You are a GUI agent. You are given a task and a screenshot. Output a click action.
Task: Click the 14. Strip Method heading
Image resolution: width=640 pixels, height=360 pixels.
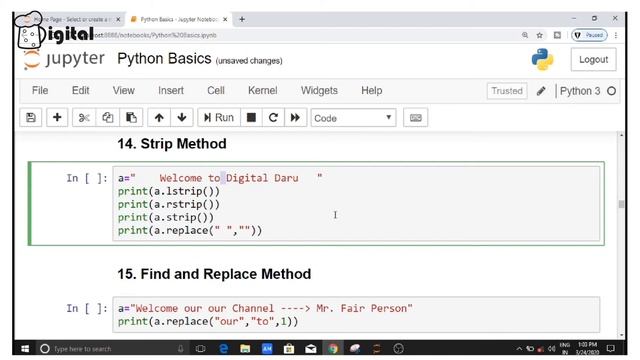click(x=172, y=144)
